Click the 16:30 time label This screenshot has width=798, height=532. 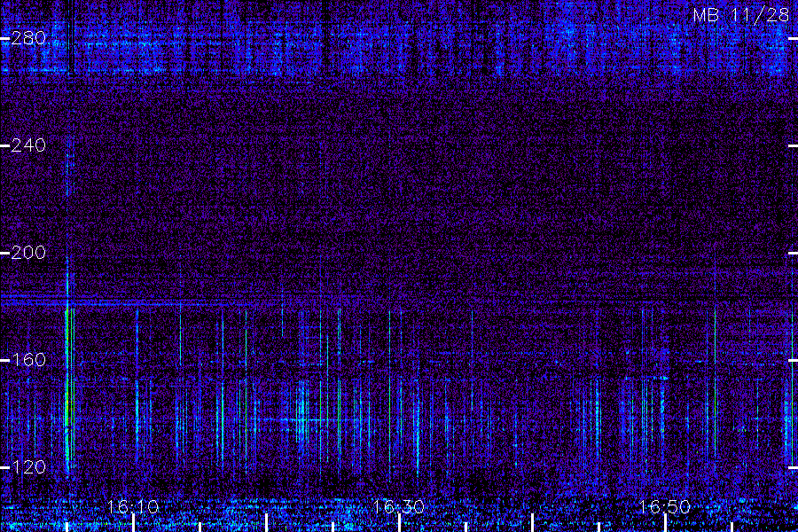(398, 506)
